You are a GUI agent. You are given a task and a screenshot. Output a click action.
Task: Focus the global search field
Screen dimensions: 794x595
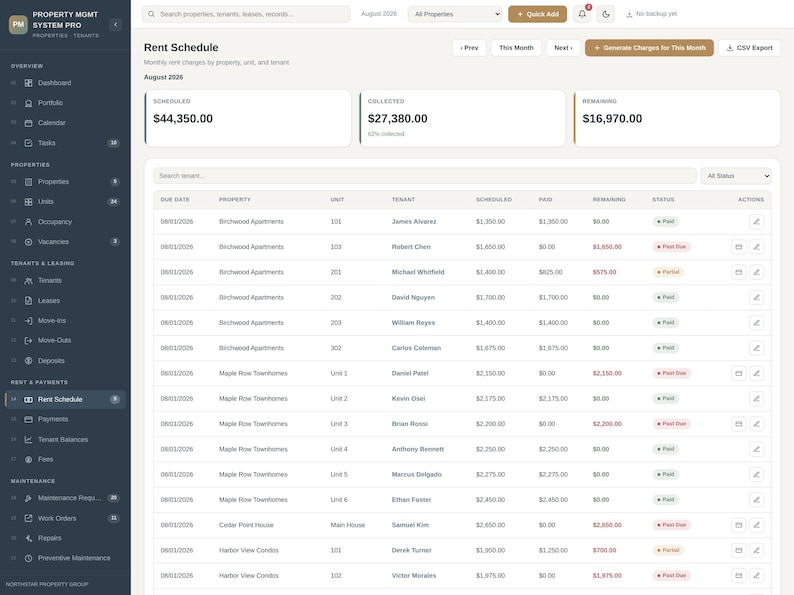(x=246, y=14)
